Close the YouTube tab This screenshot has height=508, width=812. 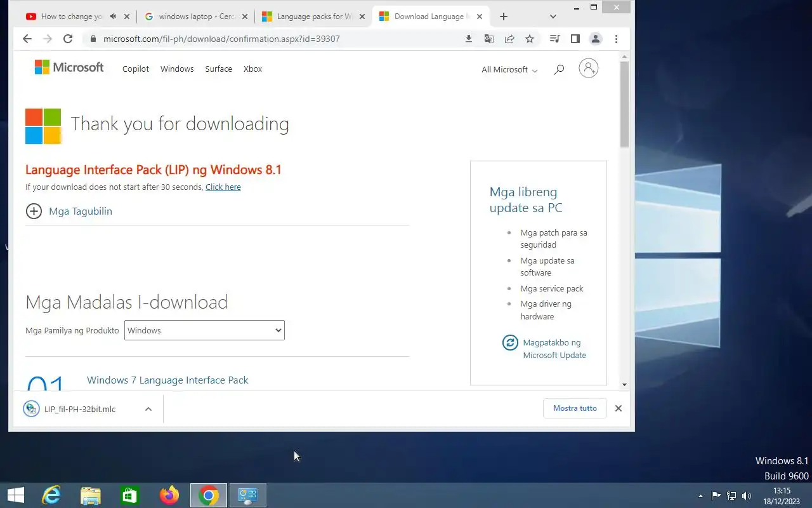point(127,17)
